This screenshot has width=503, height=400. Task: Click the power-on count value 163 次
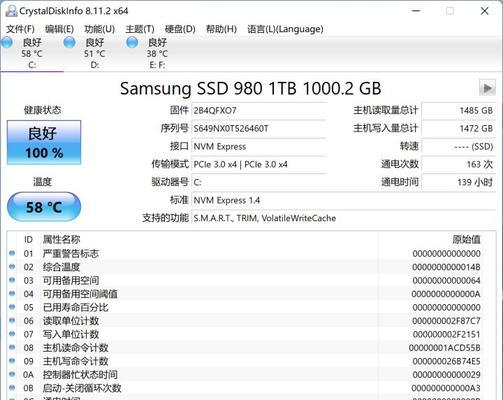click(459, 164)
